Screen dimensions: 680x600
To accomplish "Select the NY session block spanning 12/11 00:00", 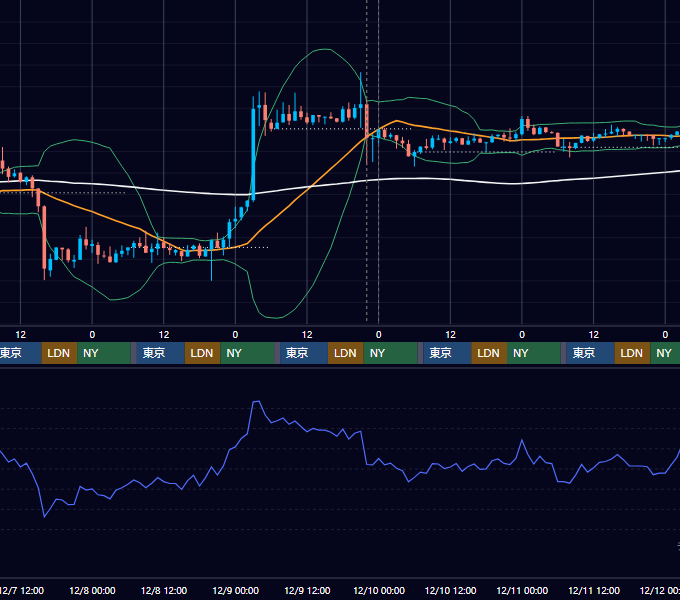I will click(534, 353).
